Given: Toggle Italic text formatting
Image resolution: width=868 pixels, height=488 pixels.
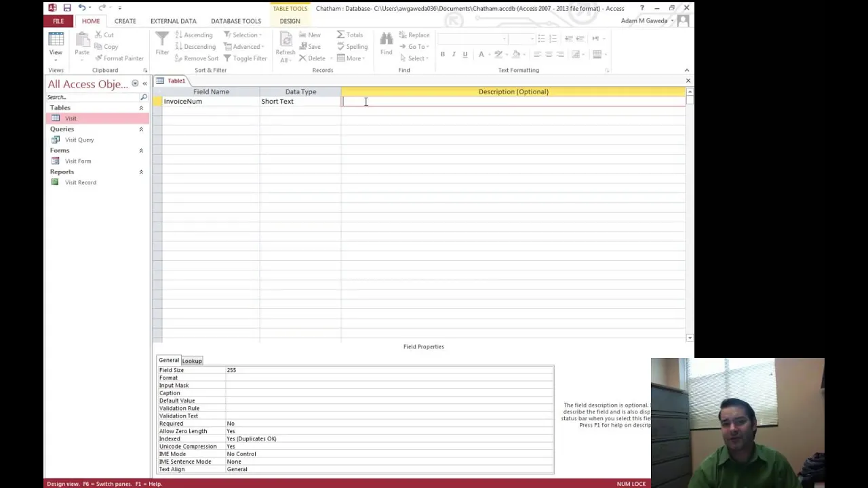Looking at the screenshot, I should [454, 54].
